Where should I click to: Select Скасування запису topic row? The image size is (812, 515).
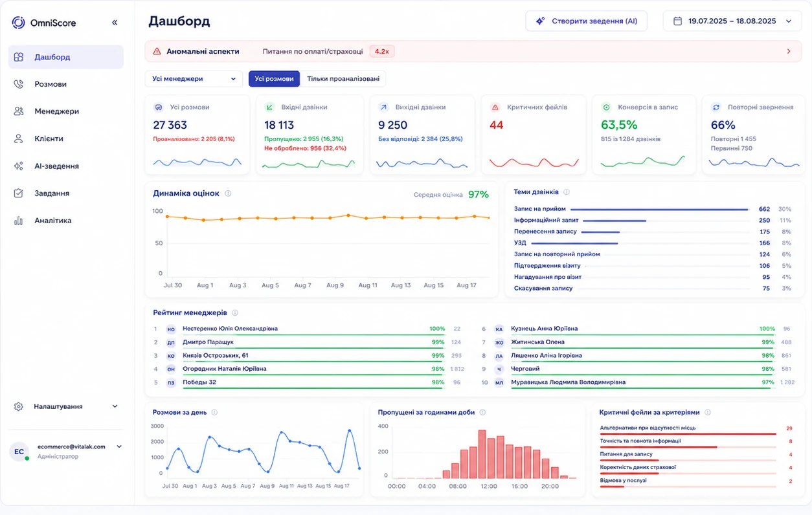(x=652, y=289)
